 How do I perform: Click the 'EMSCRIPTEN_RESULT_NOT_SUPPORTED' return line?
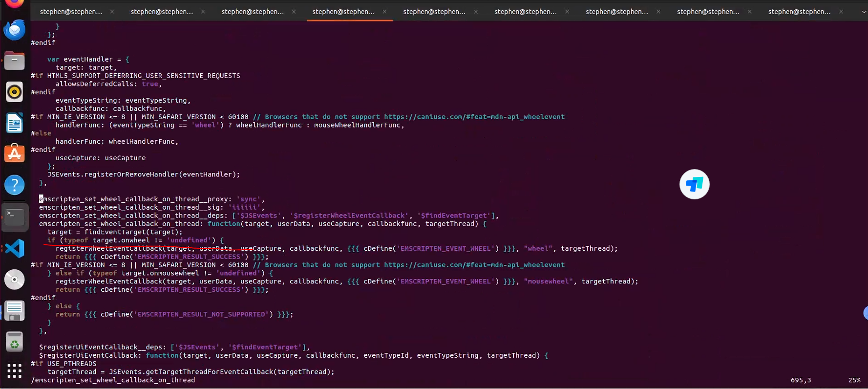click(174, 314)
